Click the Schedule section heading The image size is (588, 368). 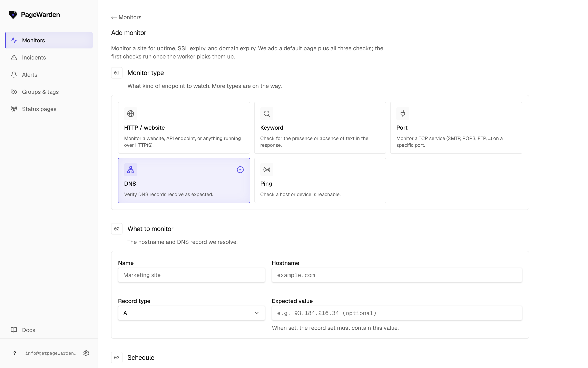point(141,358)
